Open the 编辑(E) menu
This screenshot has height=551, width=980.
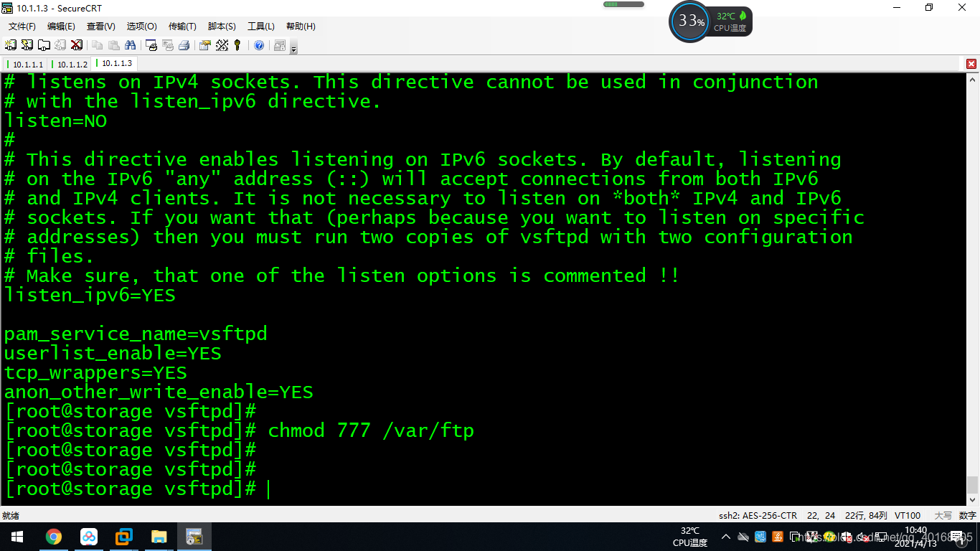(x=61, y=27)
